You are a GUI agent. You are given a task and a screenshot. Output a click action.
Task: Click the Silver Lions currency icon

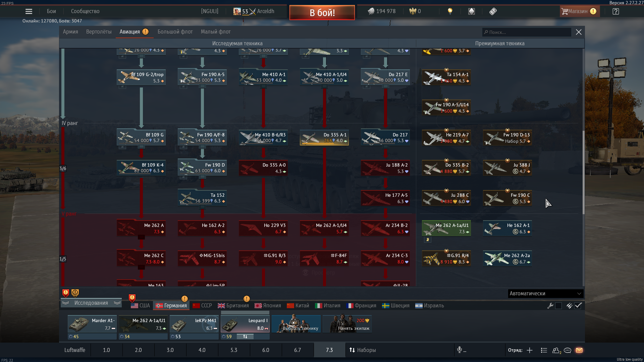(x=371, y=11)
